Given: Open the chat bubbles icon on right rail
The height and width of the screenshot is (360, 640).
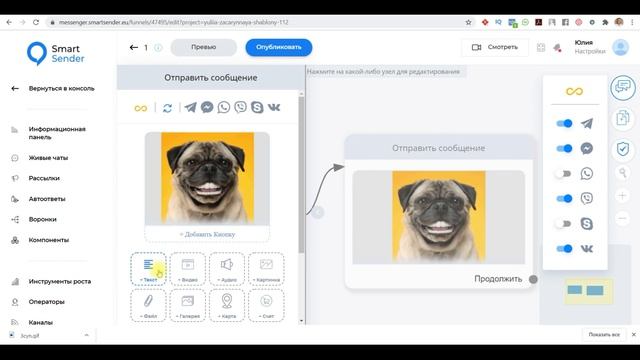Looking at the screenshot, I should point(623,87).
